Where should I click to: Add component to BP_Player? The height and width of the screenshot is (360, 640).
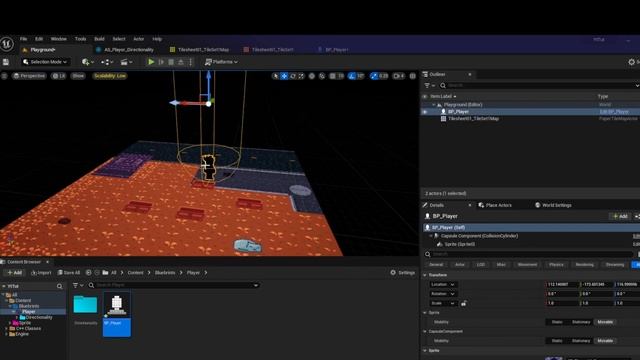coord(620,216)
